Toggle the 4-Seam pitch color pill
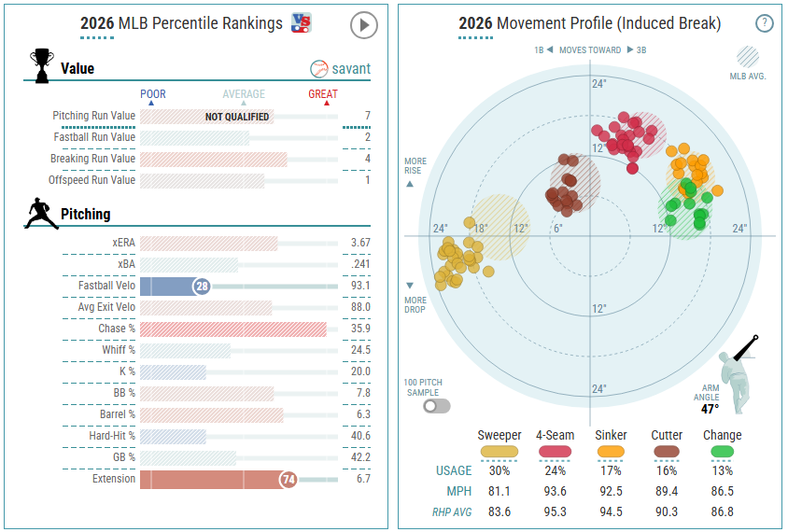Screen dimensions: 788x532 [555, 452]
